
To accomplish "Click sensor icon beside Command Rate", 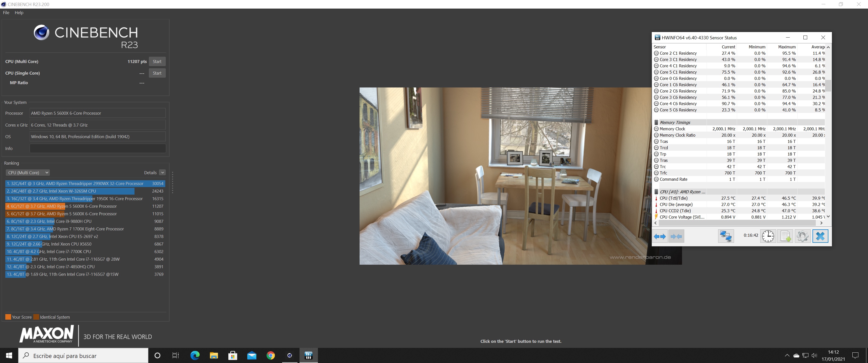I will click(x=656, y=179).
